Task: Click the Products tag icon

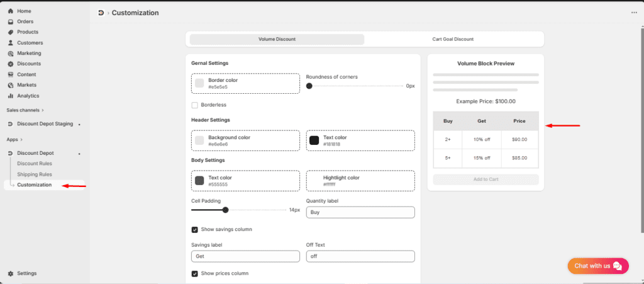Action: 11,32
